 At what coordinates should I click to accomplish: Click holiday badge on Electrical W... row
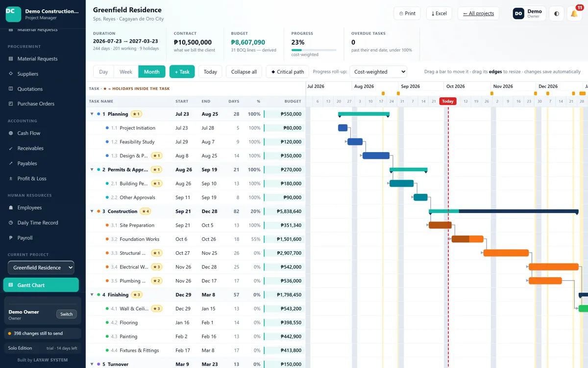157,267
